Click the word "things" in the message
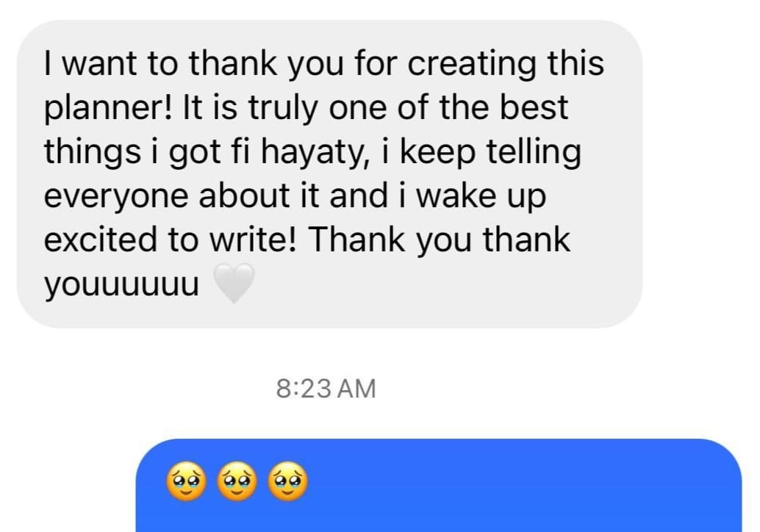This screenshot has width=760, height=532. coord(93,153)
